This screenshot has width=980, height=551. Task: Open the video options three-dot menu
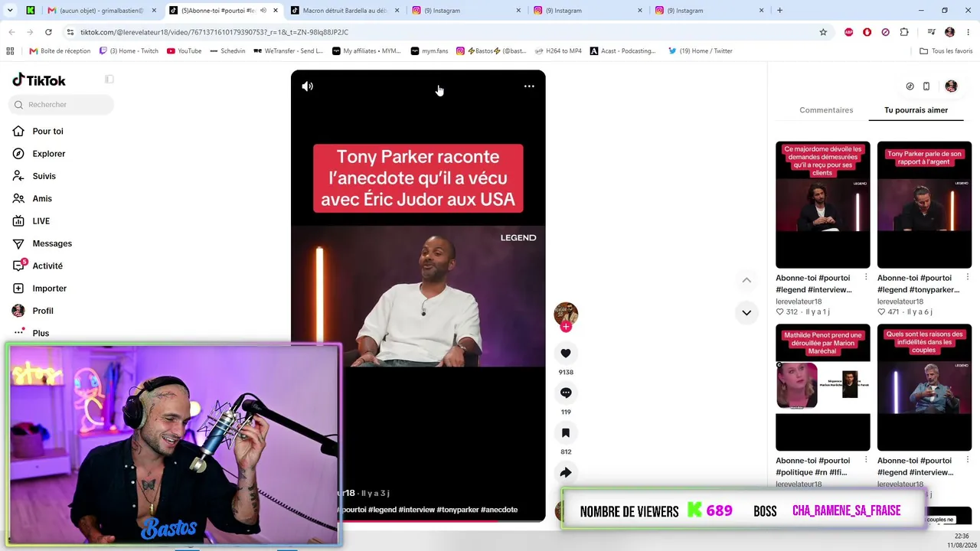point(529,86)
